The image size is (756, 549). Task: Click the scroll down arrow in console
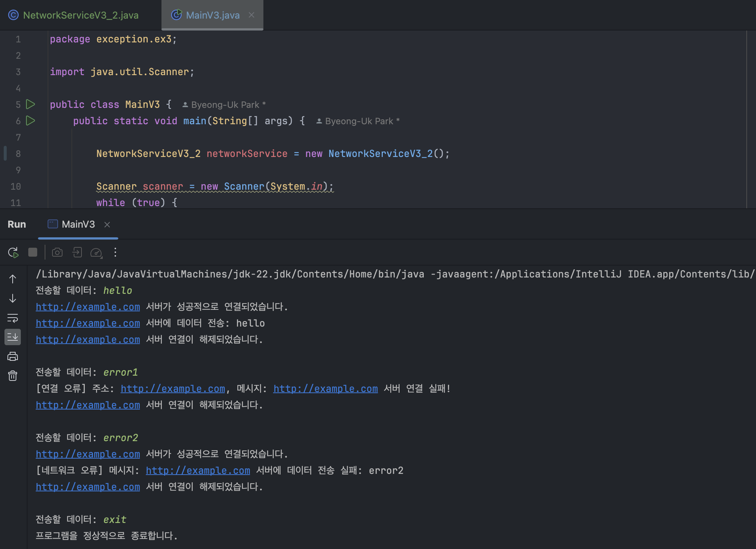pos(13,298)
